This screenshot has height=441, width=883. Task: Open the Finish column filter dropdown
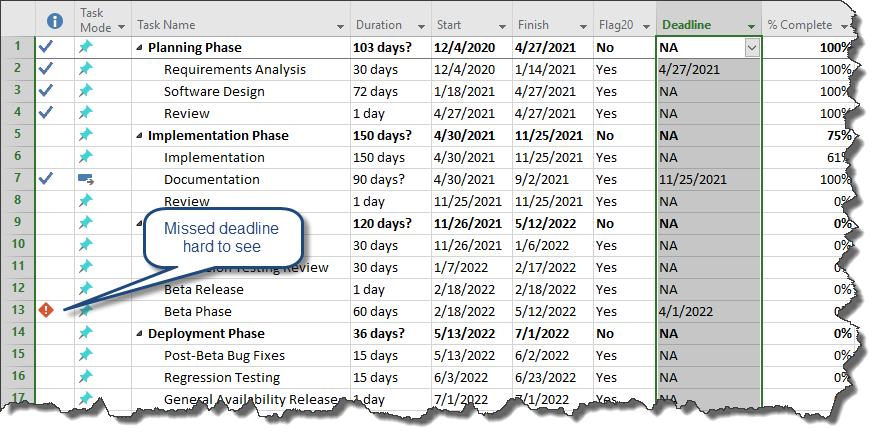point(583,27)
